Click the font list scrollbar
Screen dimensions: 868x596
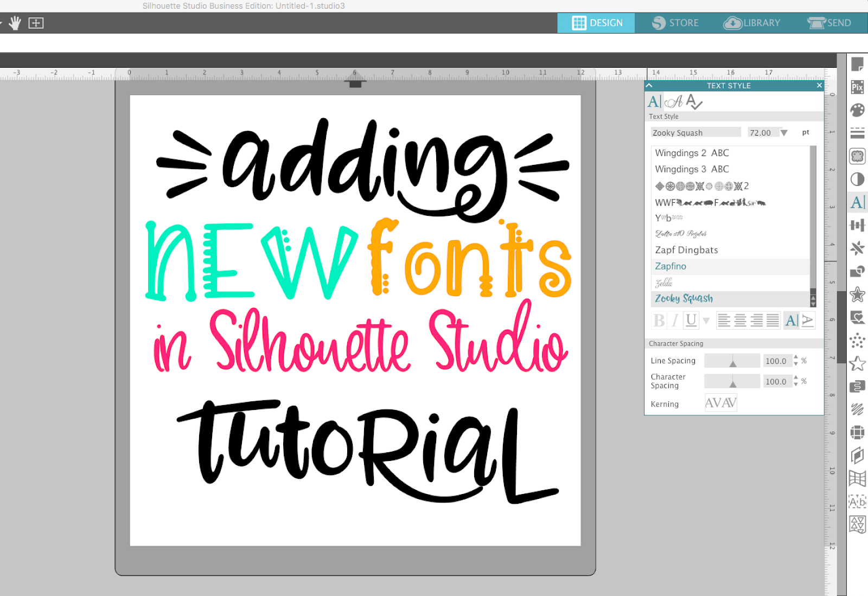click(813, 219)
